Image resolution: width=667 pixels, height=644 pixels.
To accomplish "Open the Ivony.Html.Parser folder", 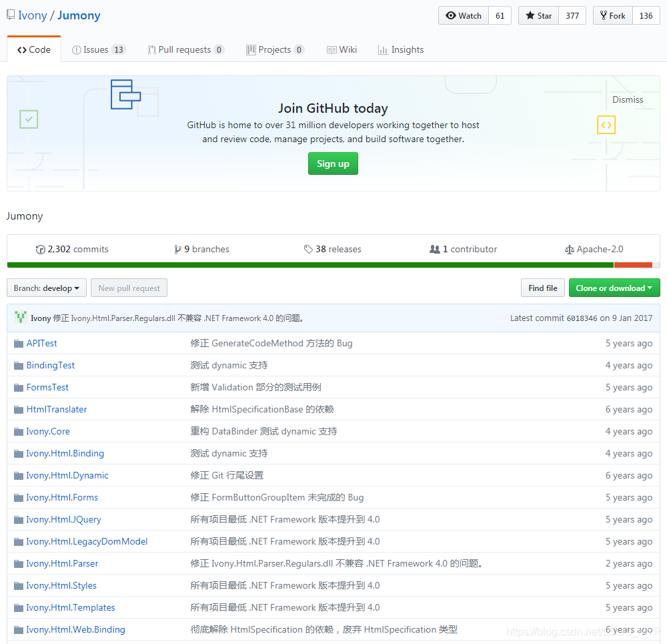I will point(62,564).
